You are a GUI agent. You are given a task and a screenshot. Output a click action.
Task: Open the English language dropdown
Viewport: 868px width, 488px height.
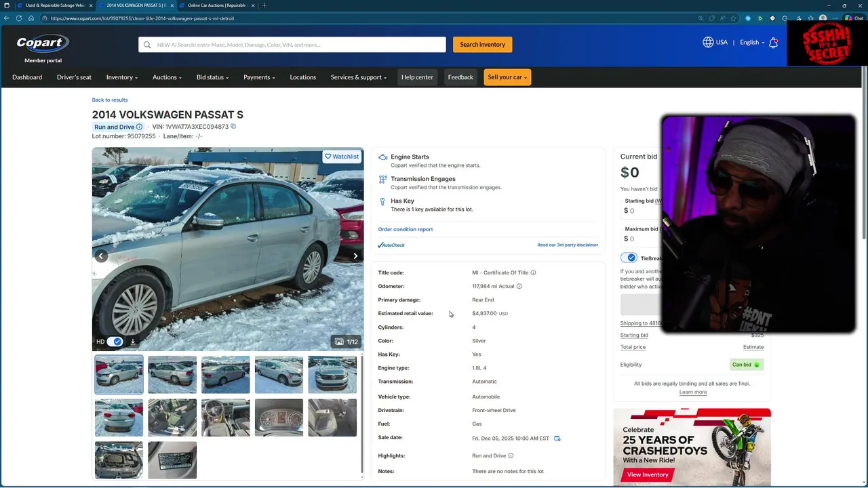pos(752,43)
